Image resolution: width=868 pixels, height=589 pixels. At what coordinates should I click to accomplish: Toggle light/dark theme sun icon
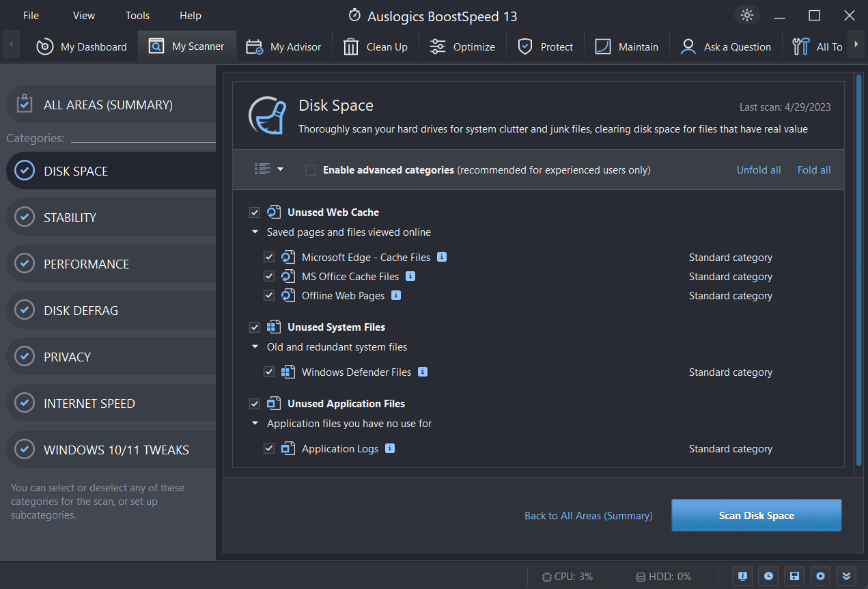click(x=746, y=15)
